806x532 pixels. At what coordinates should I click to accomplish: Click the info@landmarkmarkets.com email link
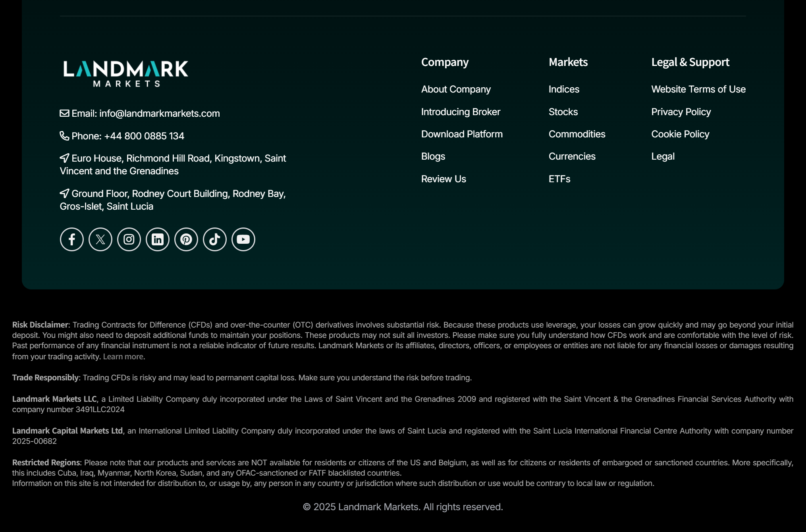(x=159, y=114)
